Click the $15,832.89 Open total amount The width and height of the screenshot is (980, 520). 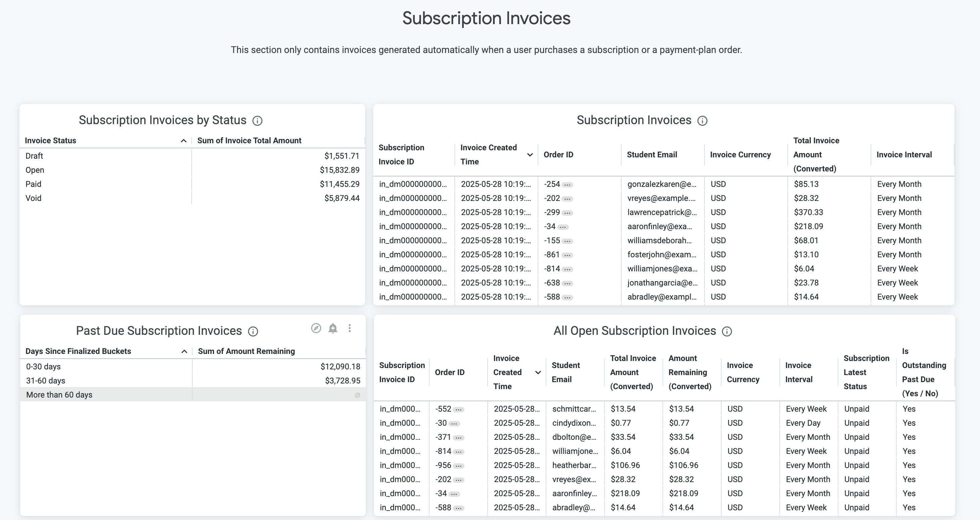coord(339,170)
